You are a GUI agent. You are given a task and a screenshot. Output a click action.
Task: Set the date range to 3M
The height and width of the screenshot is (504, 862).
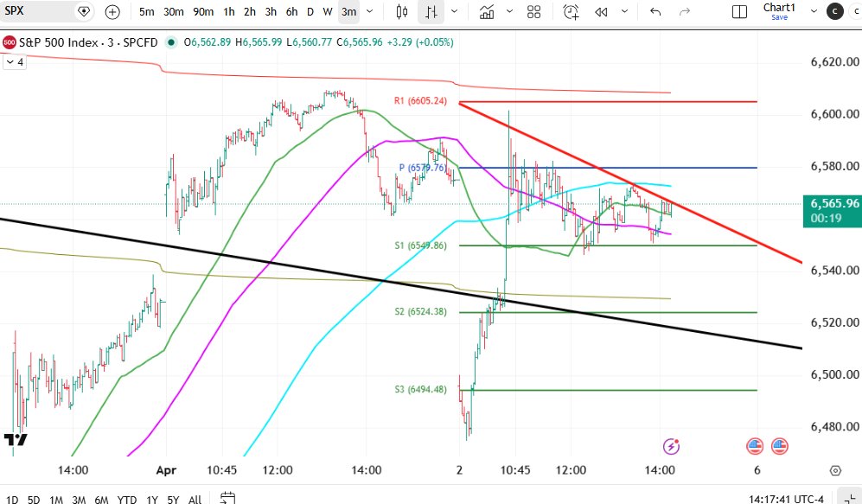(x=79, y=499)
